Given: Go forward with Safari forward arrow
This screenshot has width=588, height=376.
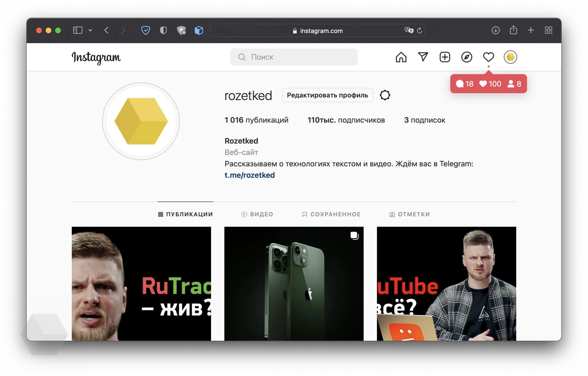Looking at the screenshot, I should point(123,30).
